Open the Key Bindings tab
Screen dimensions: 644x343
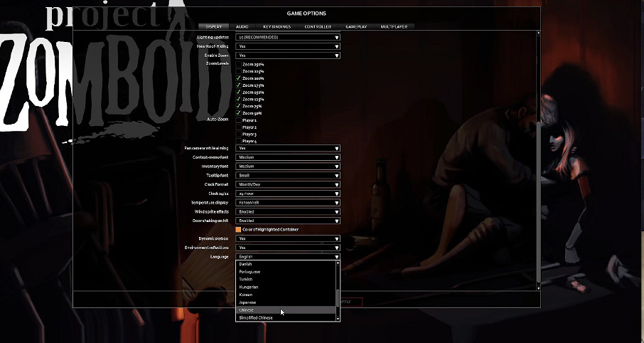pyautogui.click(x=277, y=26)
